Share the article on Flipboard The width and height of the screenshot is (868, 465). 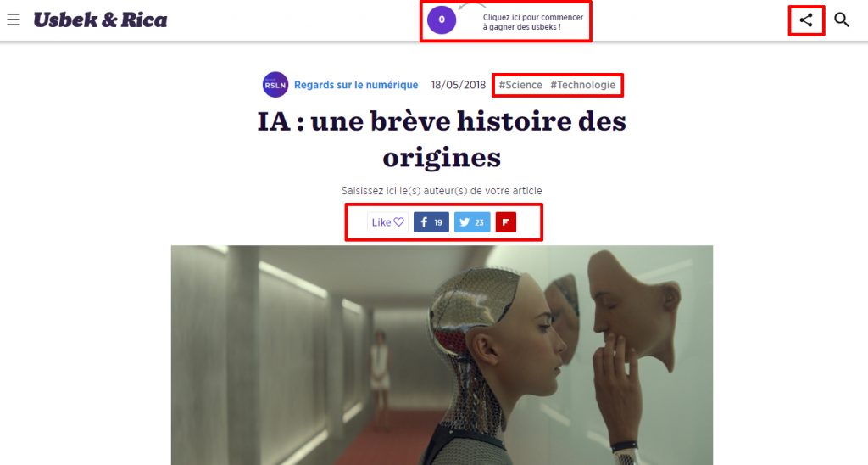click(506, 222)
